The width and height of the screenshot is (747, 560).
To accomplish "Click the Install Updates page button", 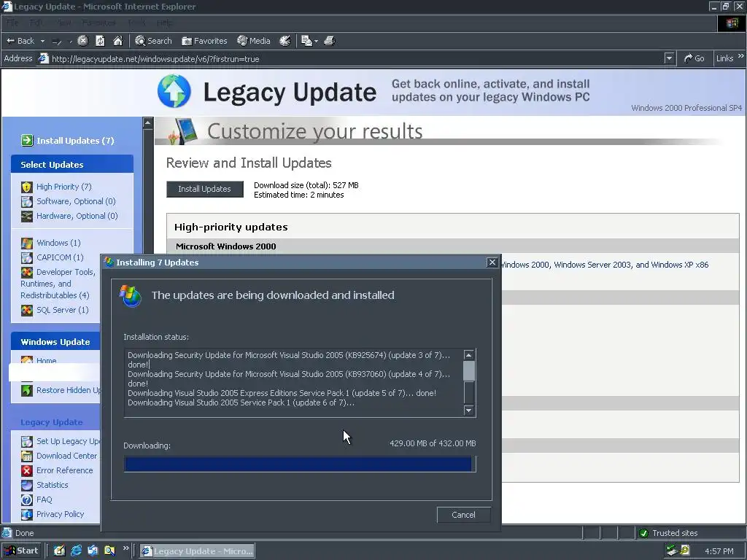I will click(204, 189).
